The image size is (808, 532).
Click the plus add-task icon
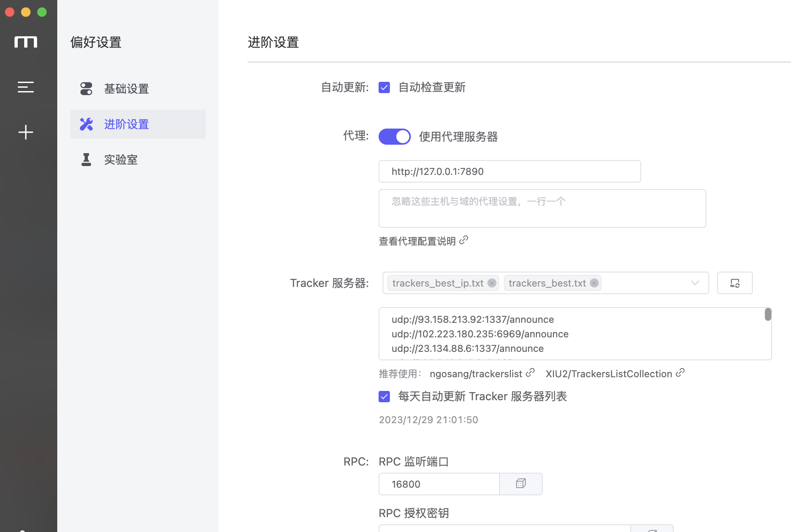tap(26, 132)
